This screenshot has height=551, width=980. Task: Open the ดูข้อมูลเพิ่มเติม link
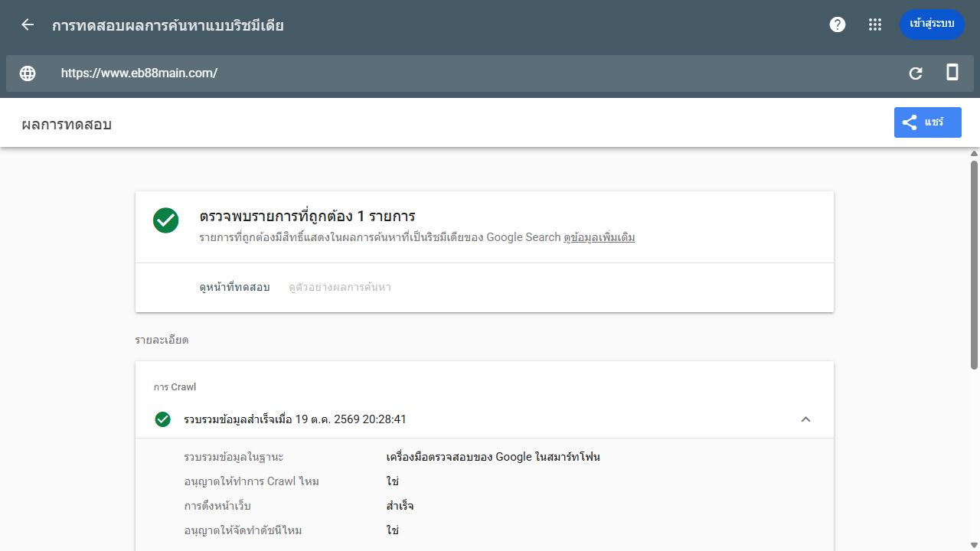(599, 237)
